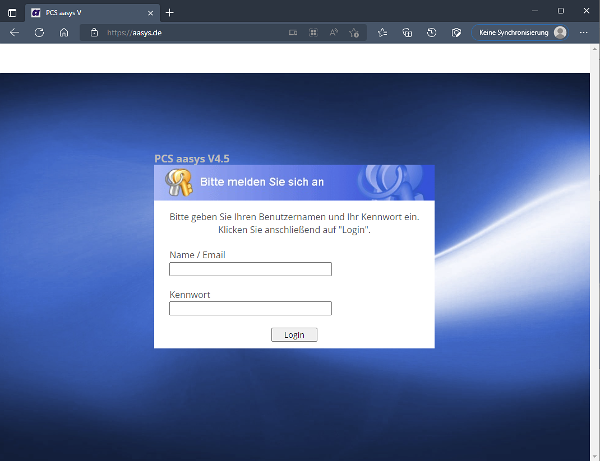Activate the read aloud icon

click(334, 33)
